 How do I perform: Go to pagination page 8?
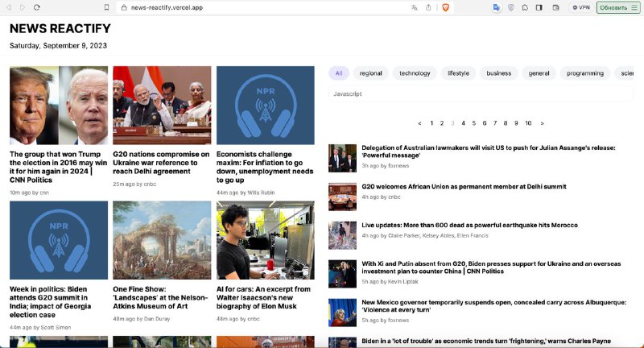(x=506, y=123)
